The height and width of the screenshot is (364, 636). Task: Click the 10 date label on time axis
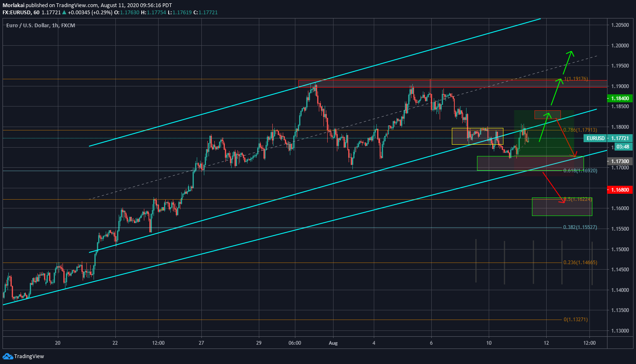pos(489,343)
